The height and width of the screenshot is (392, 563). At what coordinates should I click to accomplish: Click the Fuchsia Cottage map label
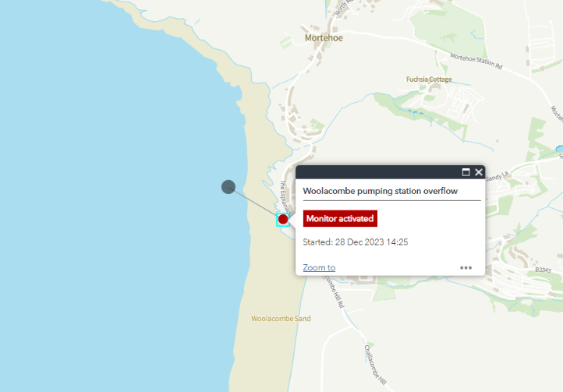[x=429, y=79]
